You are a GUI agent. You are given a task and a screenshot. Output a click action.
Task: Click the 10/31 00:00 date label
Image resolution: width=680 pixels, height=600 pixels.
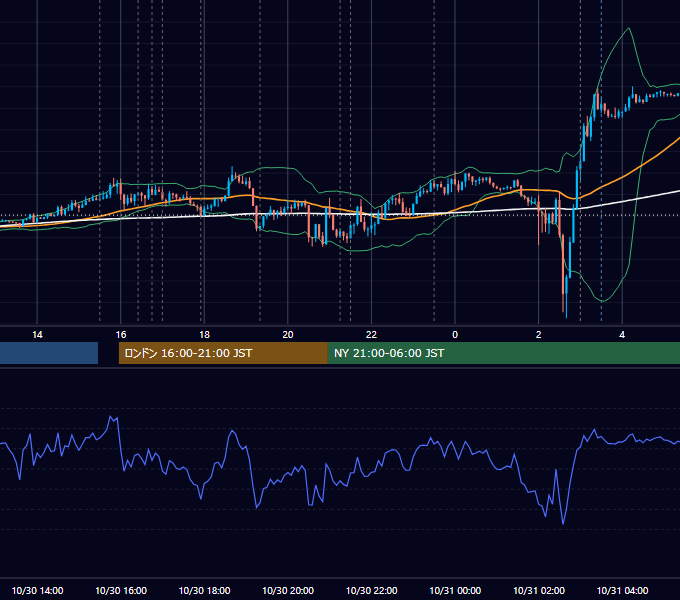tap(455, 590)
